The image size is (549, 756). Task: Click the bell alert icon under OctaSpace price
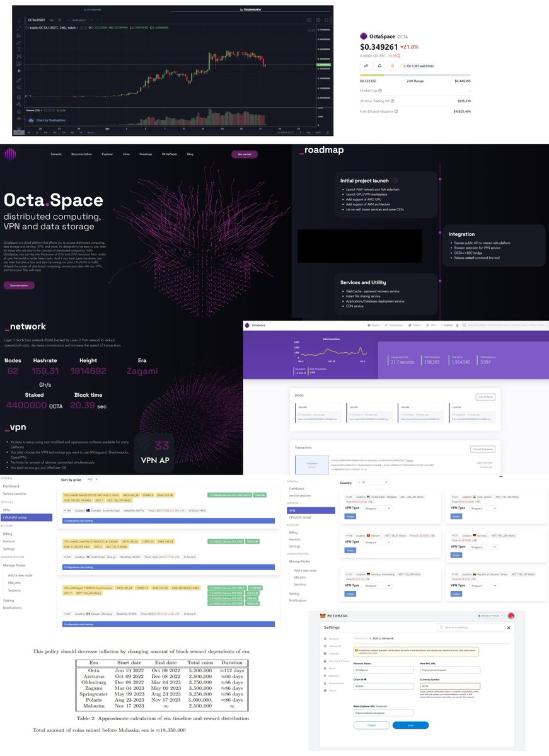(379, 66)
